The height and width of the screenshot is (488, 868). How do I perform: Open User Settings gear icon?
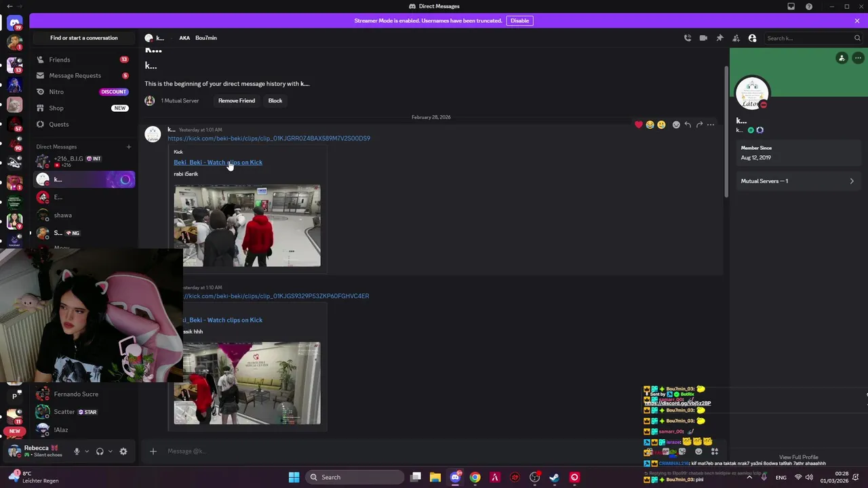click(123, 451)
